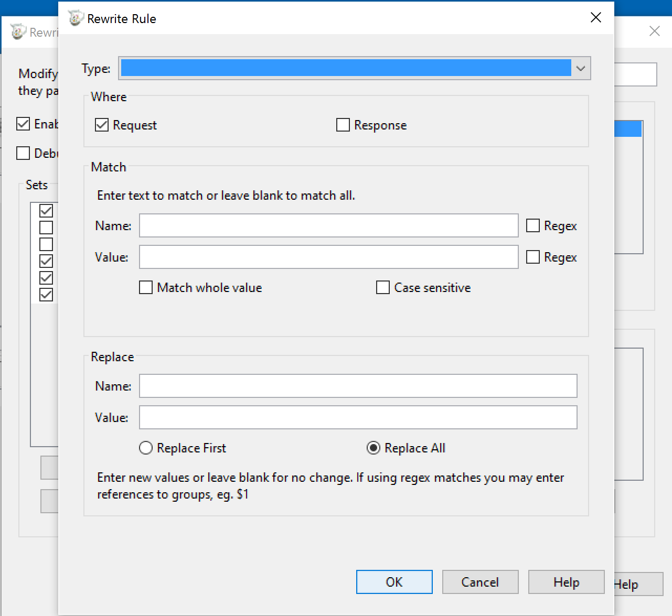Choose the Replace All radio option

click(374, 448)
